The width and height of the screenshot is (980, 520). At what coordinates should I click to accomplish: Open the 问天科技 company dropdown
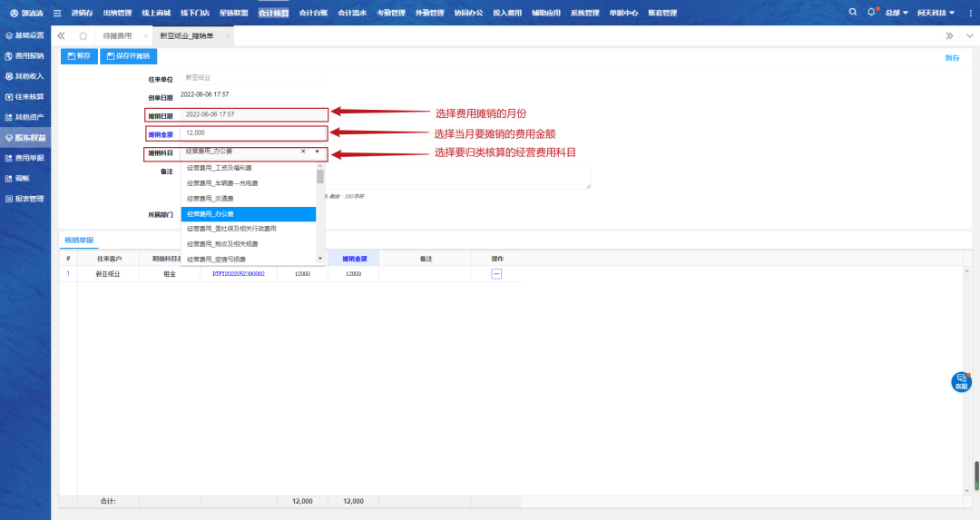(936, 13)
